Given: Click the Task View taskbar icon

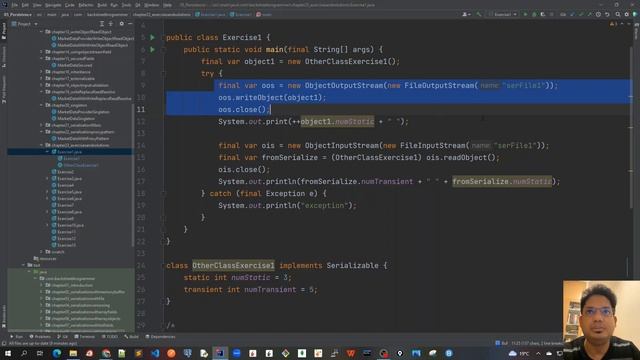Looking at the screenshot, I should pos(40,353).
